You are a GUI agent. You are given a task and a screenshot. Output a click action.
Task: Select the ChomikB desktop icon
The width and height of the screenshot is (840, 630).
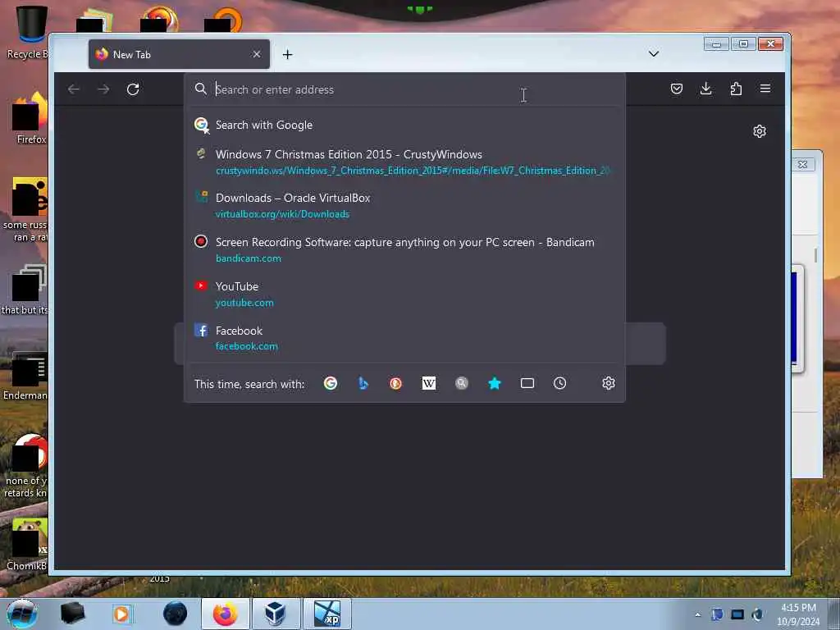(28, 545)
